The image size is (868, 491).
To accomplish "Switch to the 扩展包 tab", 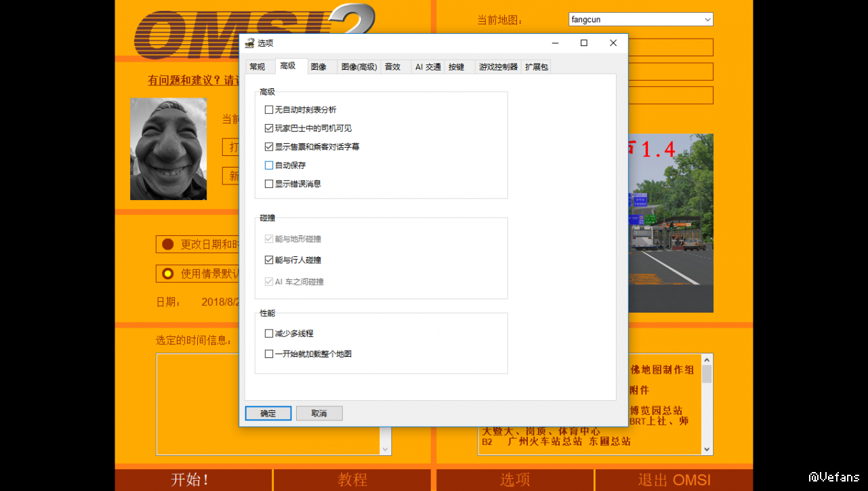I will [536, 66].
